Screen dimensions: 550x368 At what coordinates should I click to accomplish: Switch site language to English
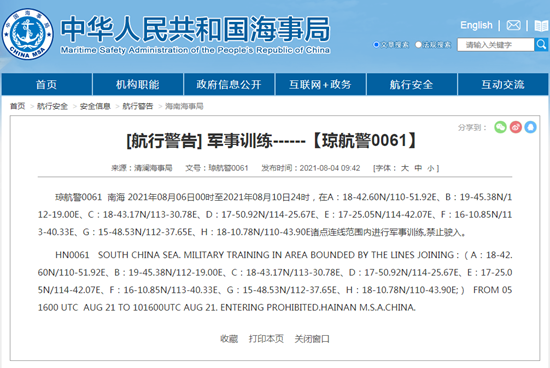pyautogui.click(x=476, y=25)
